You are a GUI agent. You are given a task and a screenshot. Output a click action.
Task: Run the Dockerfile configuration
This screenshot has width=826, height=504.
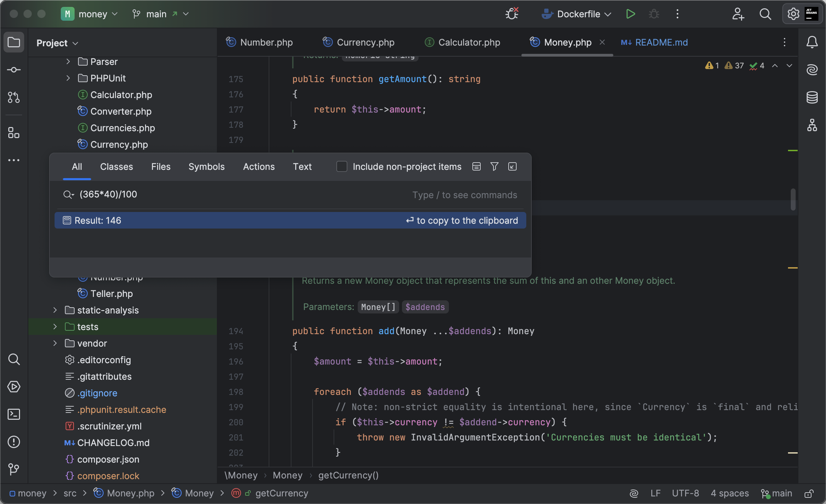[x=630, y=14]
